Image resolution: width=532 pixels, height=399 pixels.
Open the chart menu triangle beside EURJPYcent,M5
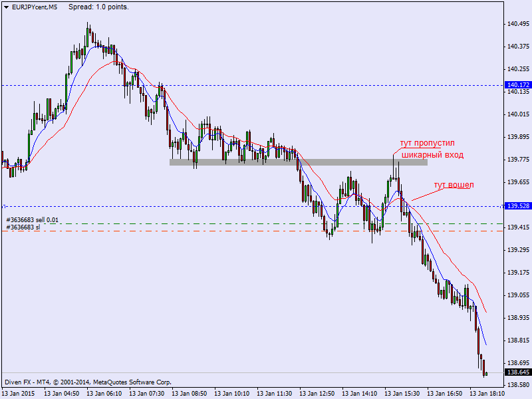coord(6,7)
